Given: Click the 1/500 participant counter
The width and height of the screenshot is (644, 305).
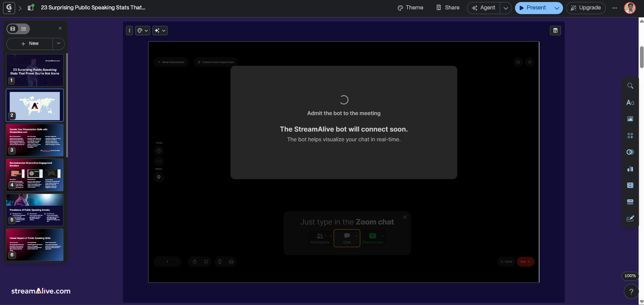Looking at the screenshot, I should (x=506, y=262).
